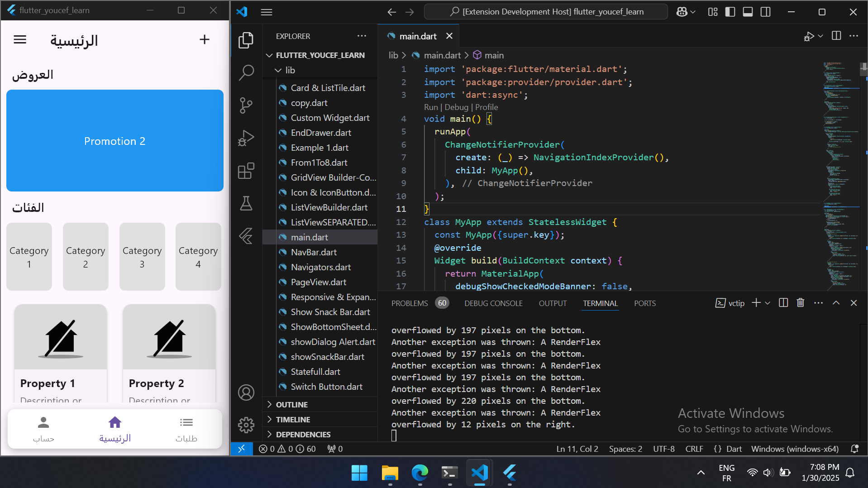Screen dimensions: 868x488
Task: Tap the Promotion 2 banner
Action: click(115, 141)
